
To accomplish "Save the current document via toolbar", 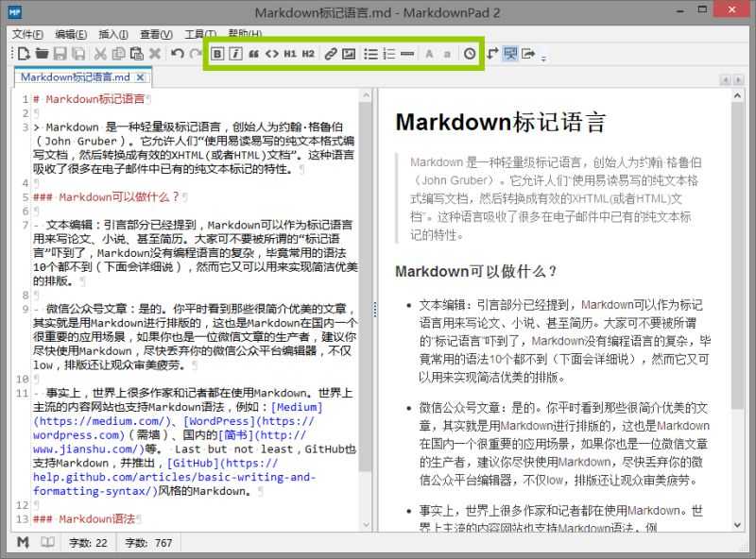I will point(60,54).
